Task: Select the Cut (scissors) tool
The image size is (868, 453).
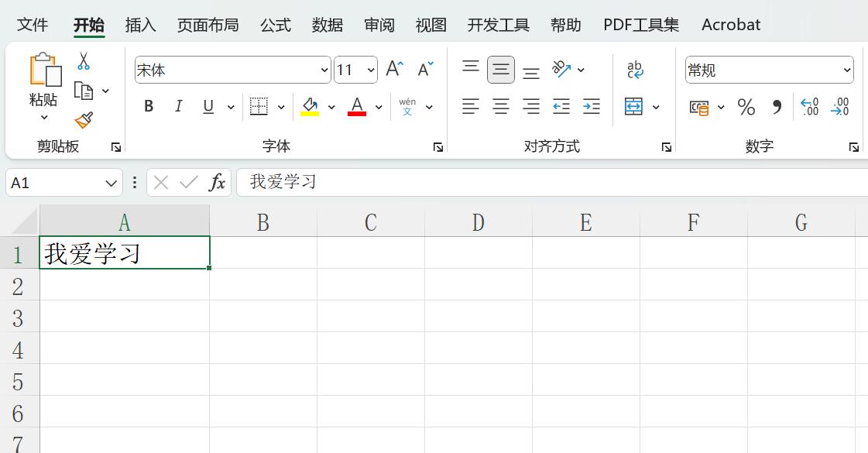Action: (x=83, y=59)
